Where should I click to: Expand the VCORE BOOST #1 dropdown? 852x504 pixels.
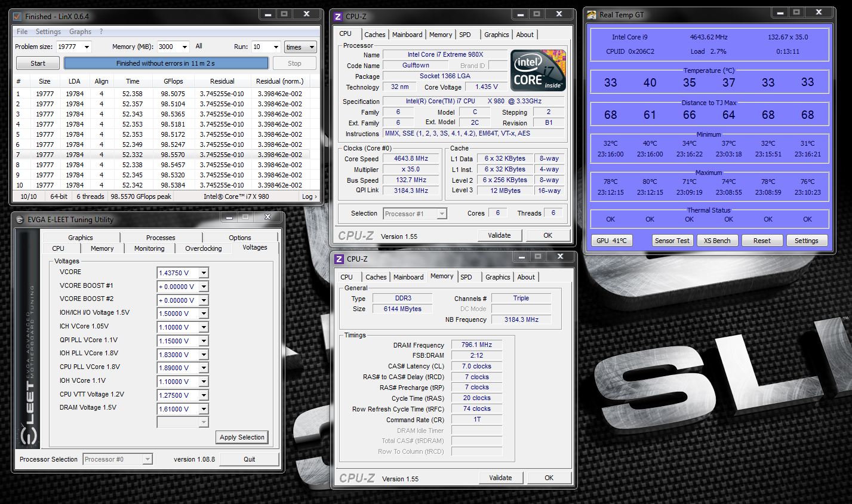tap(204, 287)
